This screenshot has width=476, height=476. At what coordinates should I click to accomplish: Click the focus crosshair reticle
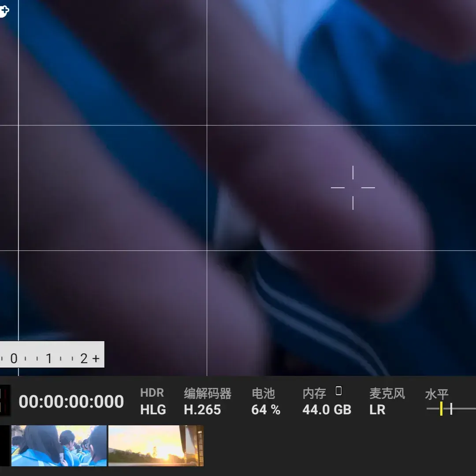[x=353, y=188]
